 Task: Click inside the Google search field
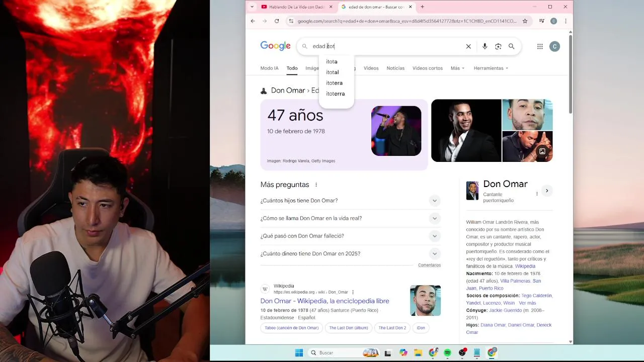(387, 46)
